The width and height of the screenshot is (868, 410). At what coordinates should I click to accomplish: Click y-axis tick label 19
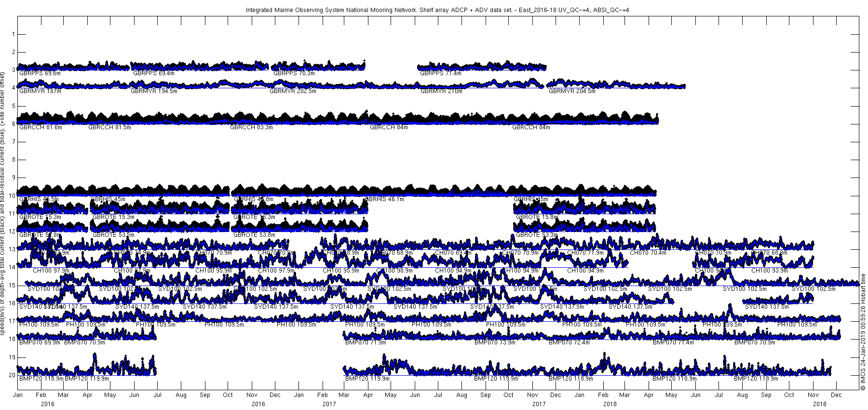12,357
